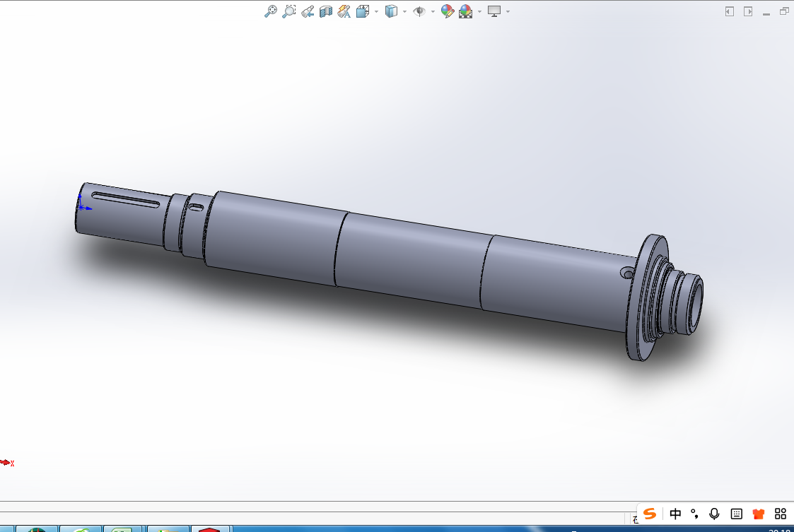Click the Display Style icon
The height and width of the screenshot is (532, 794).
point(391,11)
